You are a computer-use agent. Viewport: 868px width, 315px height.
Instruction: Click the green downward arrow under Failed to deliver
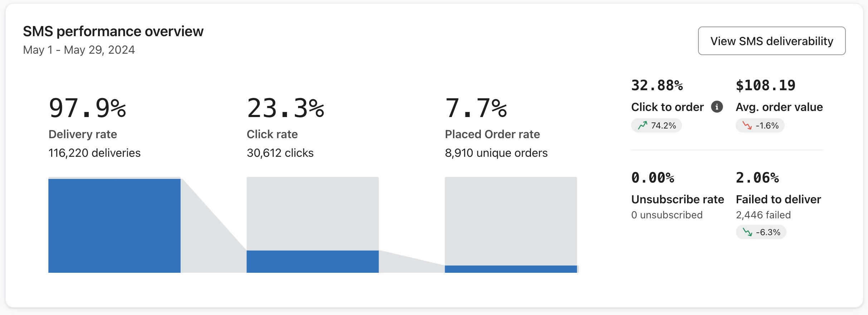click(x=747, y=232)
